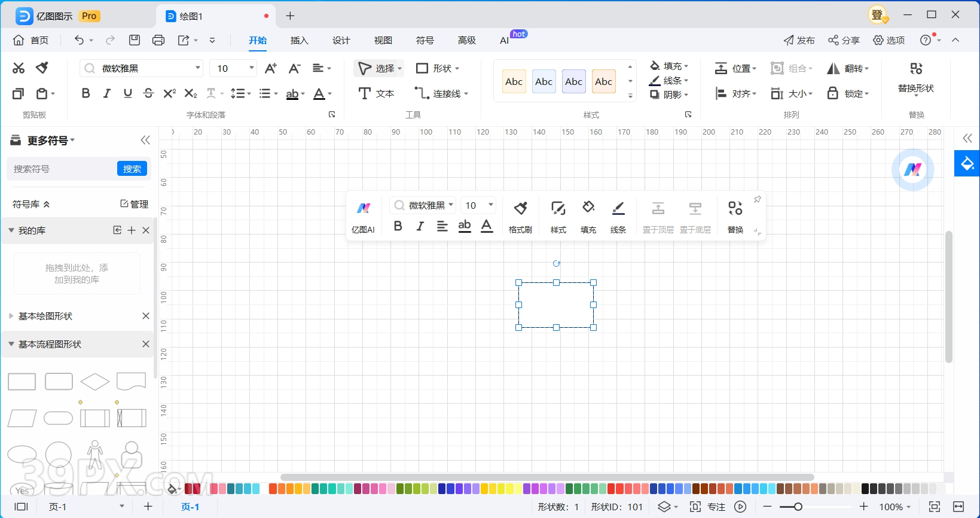This screenshot has width=980, height=518.
Task: Toggle bold in the floating toolbar
Action: (398, 226)
